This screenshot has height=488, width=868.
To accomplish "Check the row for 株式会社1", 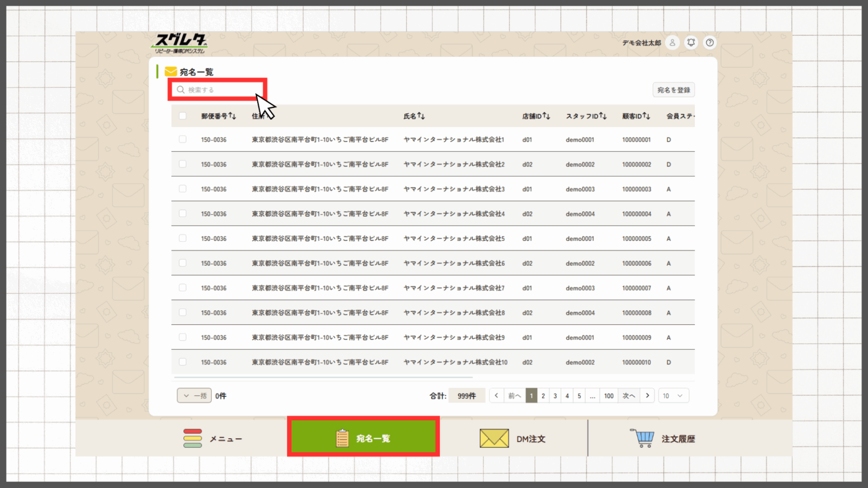I will [x=183, y=139].
